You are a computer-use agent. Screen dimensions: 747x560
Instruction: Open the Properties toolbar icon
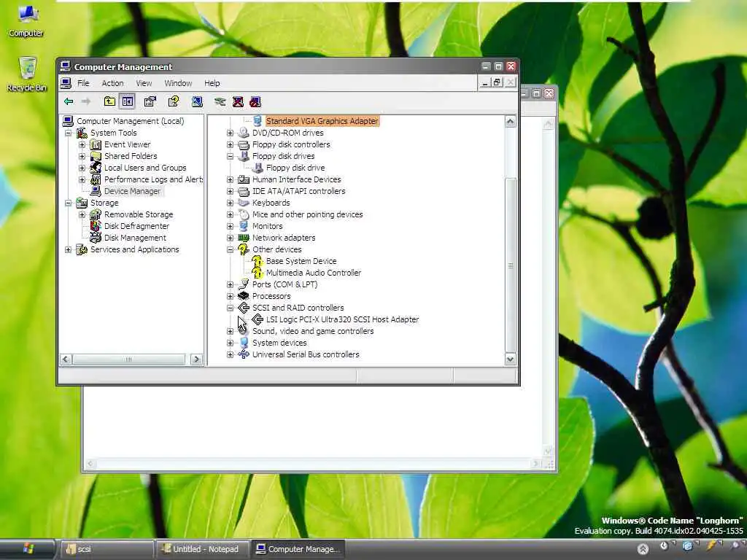point(150,101)
